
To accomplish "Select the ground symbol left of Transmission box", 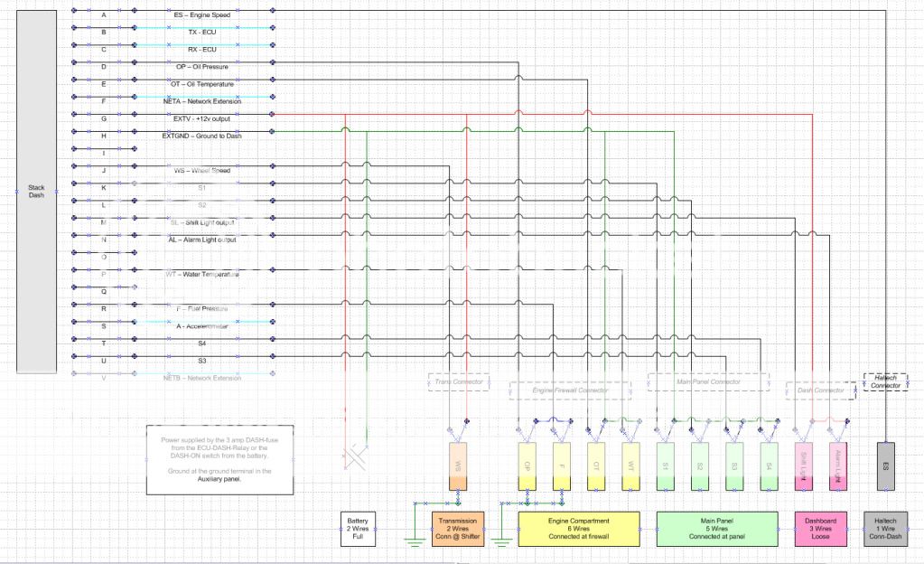I will click(415, 542).
